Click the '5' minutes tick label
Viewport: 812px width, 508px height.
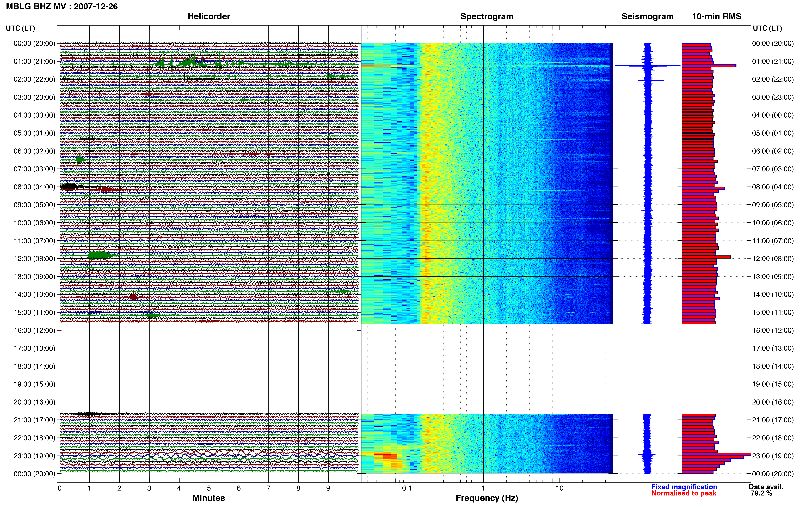coord(209,488)
